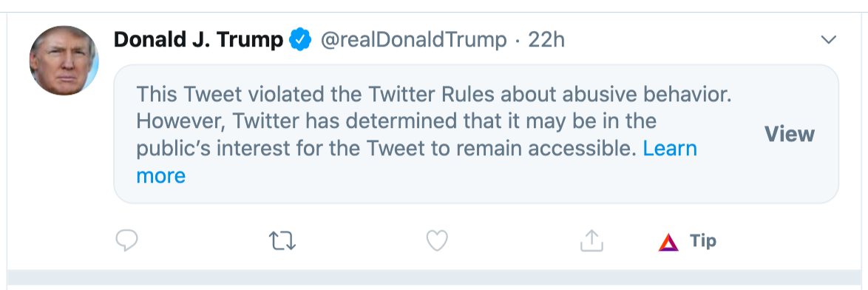Click the blue verified badge
The height and width of the screenshot is (290, 868).
301,40
